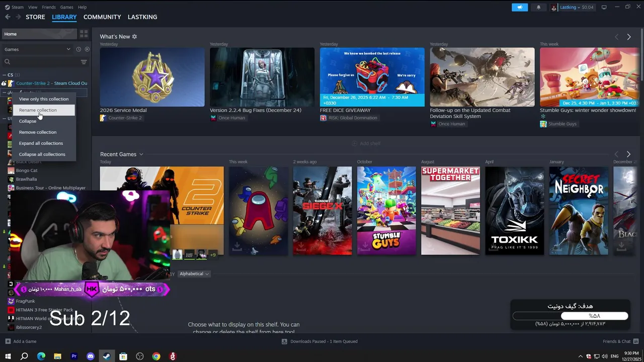
Task: Open the announcements megaphone button
Action: click(x=520, y=7)
